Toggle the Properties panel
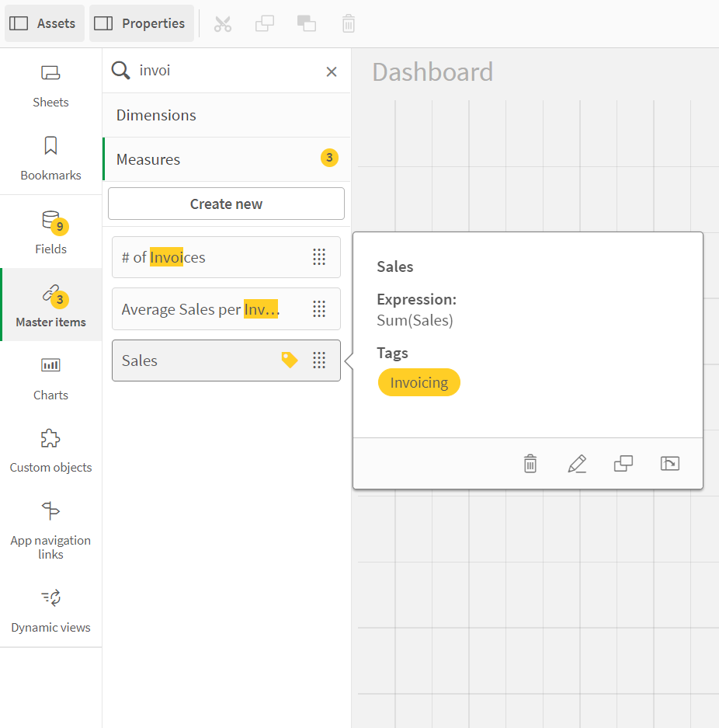 141,23
